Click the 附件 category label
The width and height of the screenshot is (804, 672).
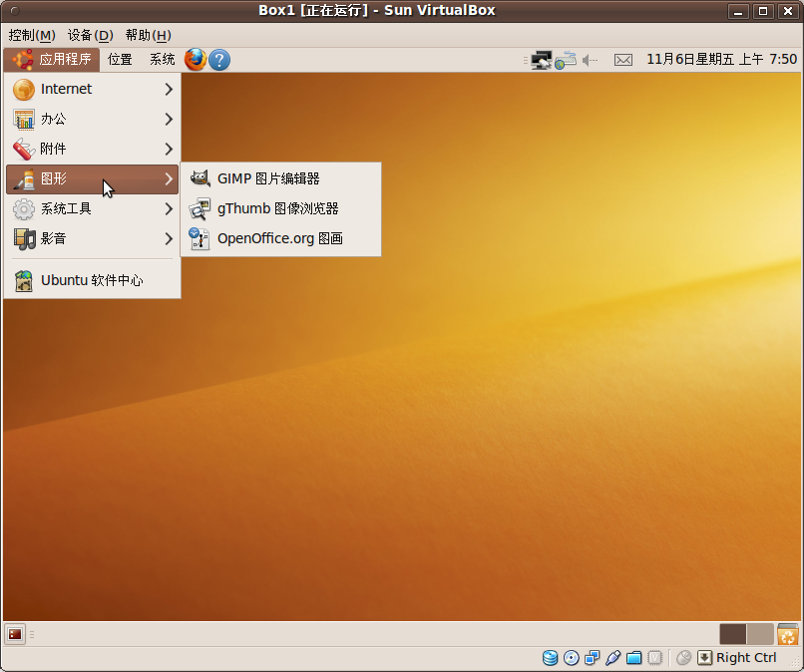53,149
